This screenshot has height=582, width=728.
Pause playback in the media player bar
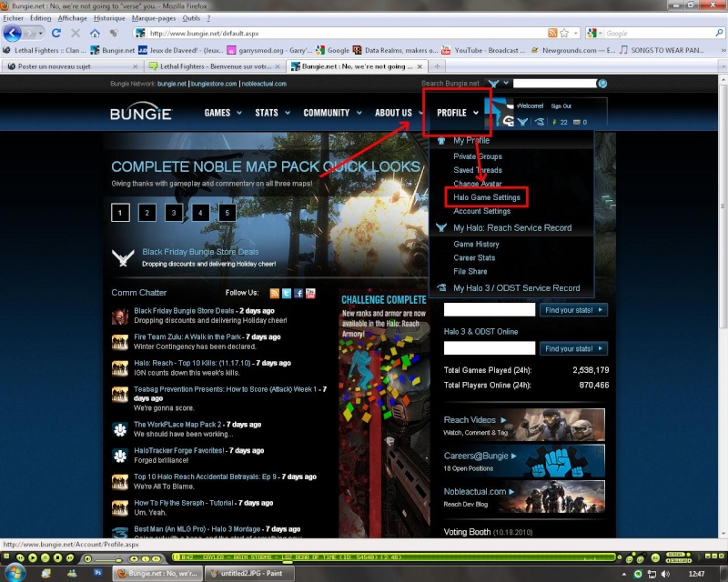(45, 557)
